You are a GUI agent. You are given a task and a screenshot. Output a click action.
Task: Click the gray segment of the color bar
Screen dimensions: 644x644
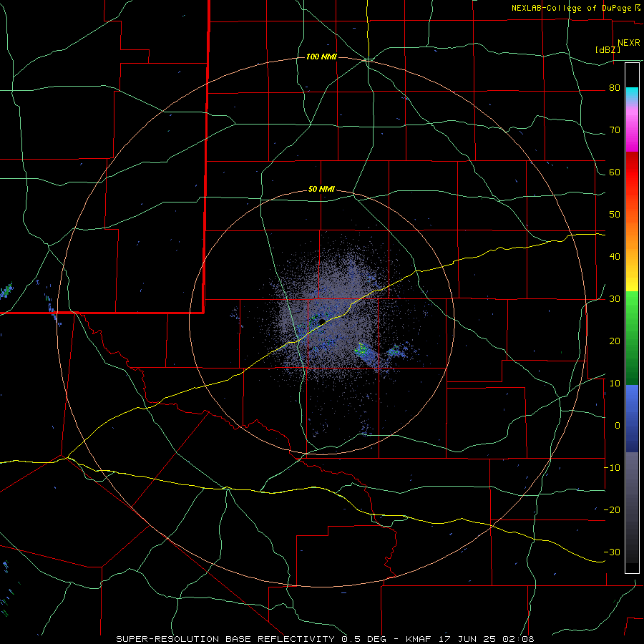coord(632,507)
